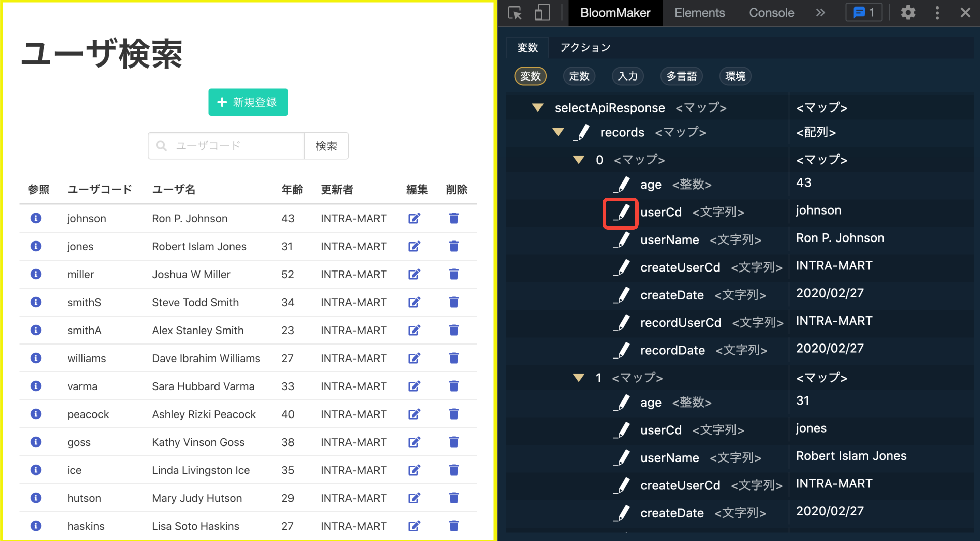Click pencil icon beside records variable
This screenshot has width=980, height=541.
(x=582, y=132)
